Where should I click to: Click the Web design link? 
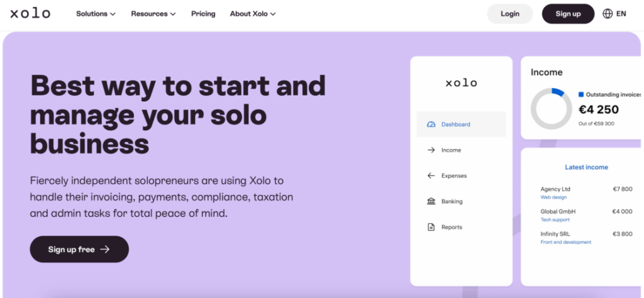(553, 197)
